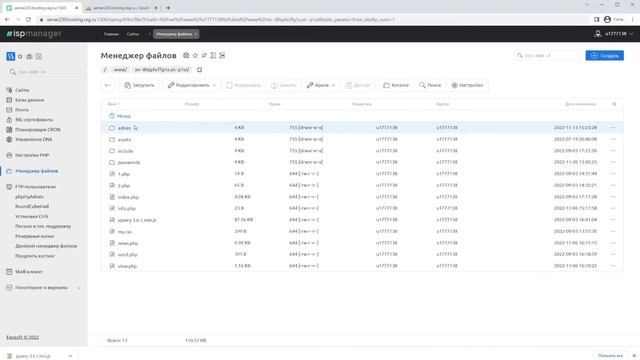Click the Загрузить toolbar button

tap(139, 85)
